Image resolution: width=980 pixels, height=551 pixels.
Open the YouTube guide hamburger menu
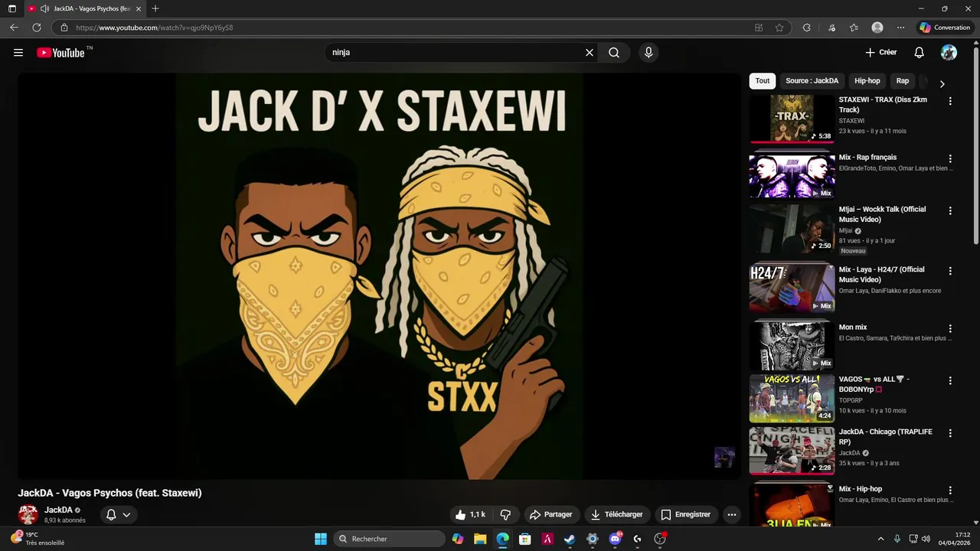[x=18, y=53]
